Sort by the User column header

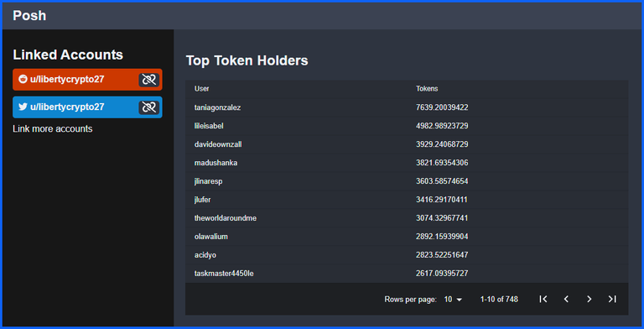201,89
